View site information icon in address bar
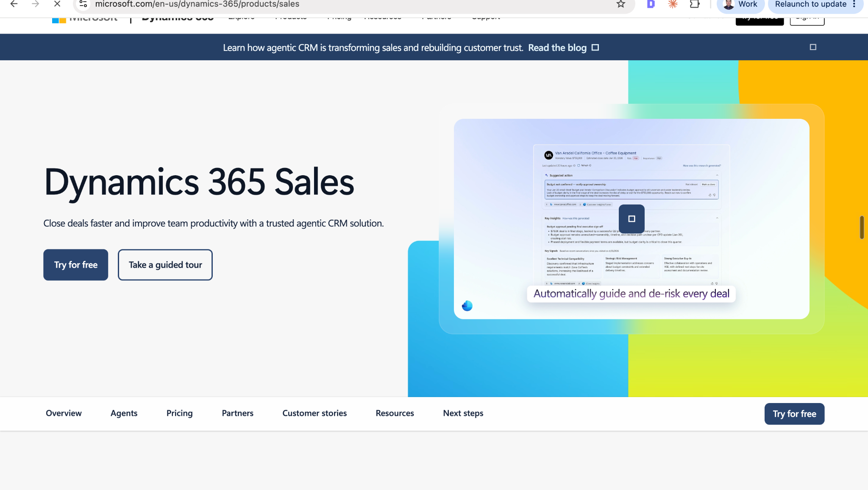The width and height of the screenshot is (868, 490). (x=83, y=4)
